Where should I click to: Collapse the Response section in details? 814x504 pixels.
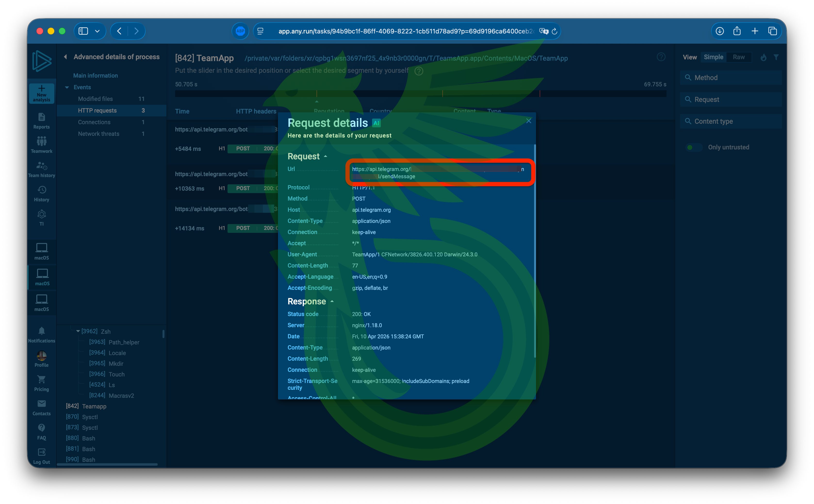point(332,301)
